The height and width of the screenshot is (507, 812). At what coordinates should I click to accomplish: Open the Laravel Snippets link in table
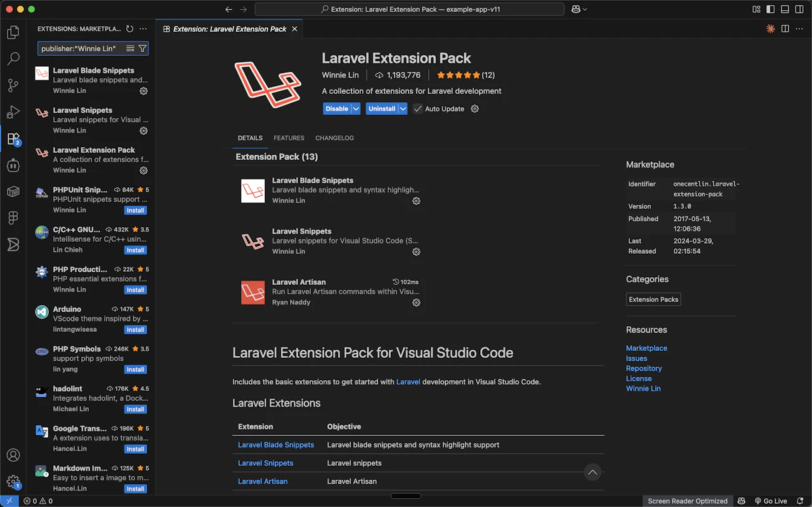tap(265, 463)
